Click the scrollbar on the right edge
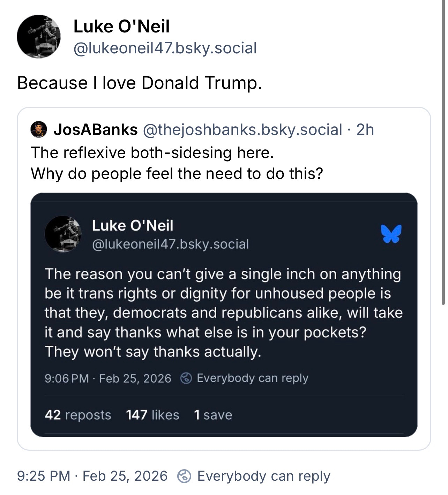The height and width of the screenshot is (495, 448). coord(443,153)
